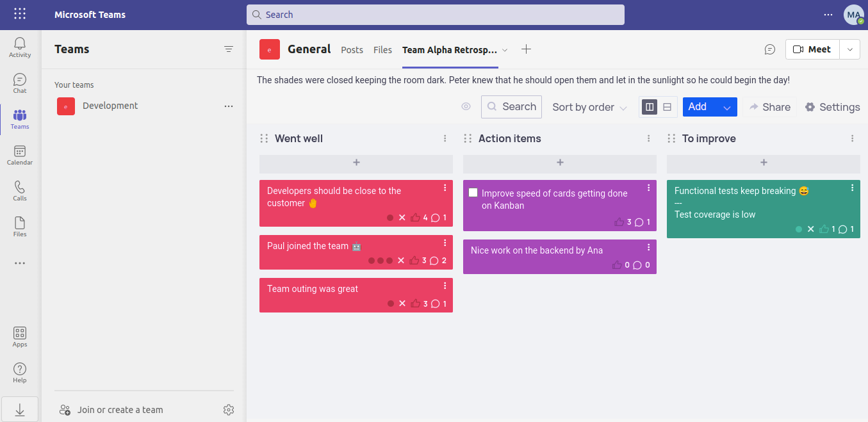The width and height of the screenshot is (868, 422).
Task: Open the Activity feed icon
Action: click(x=19, y=45)
